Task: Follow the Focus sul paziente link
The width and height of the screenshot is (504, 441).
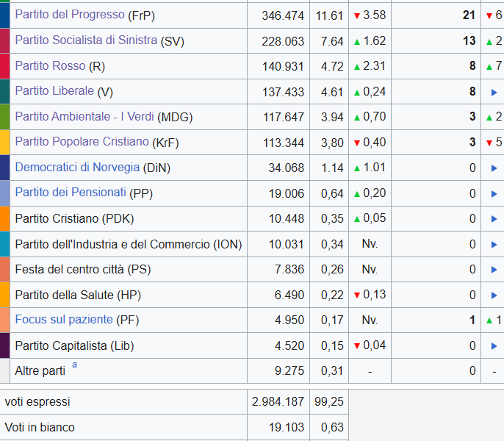Action: [64, 320]
